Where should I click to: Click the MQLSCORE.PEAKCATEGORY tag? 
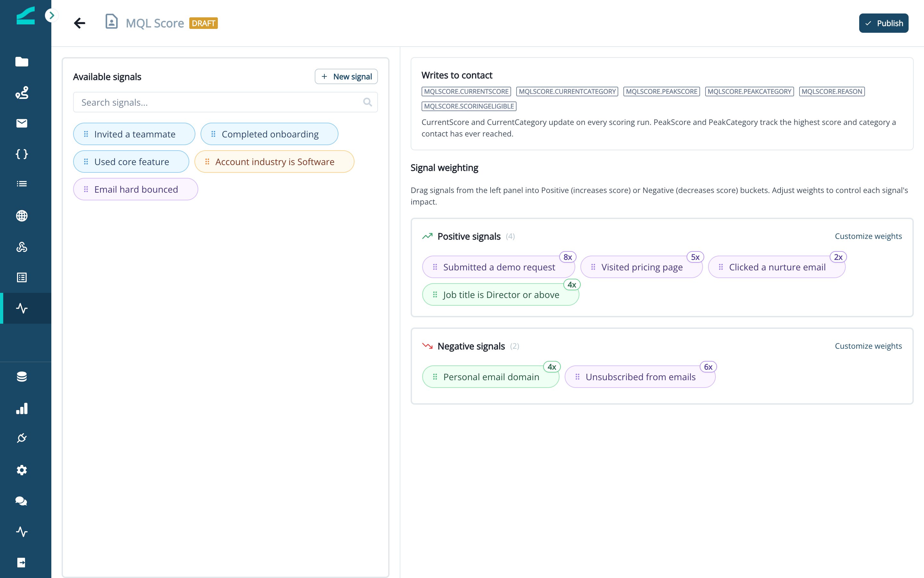pos(749,92)
